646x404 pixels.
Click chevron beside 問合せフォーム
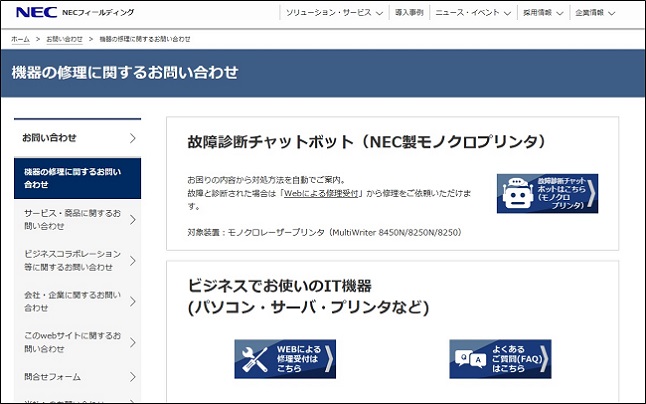(x=132, y=376)
